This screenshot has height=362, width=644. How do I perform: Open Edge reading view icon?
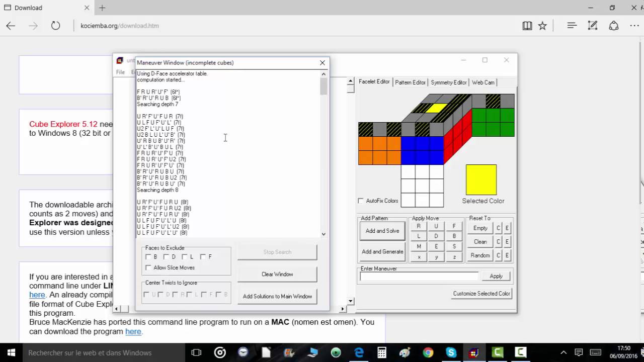click(527, 26)
